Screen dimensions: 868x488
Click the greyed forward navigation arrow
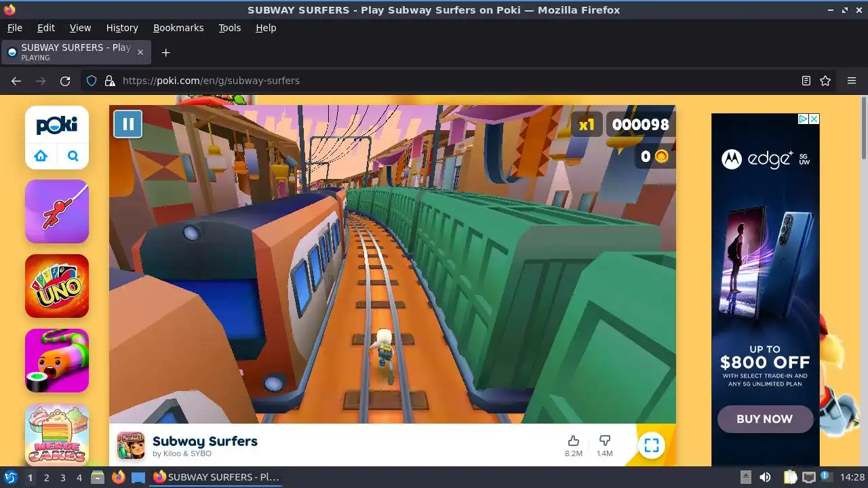41,81
